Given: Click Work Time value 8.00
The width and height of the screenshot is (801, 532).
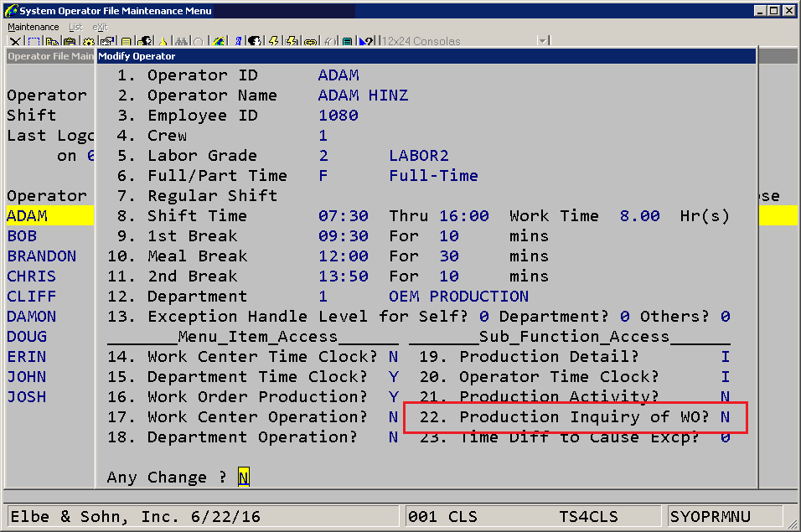Looking at the screenshot, I should tap(640, 216).
